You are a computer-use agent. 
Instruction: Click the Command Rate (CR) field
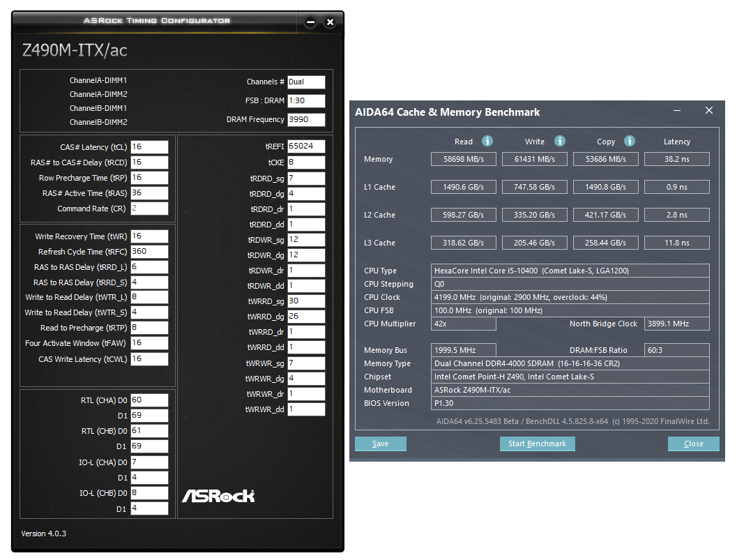149,209
